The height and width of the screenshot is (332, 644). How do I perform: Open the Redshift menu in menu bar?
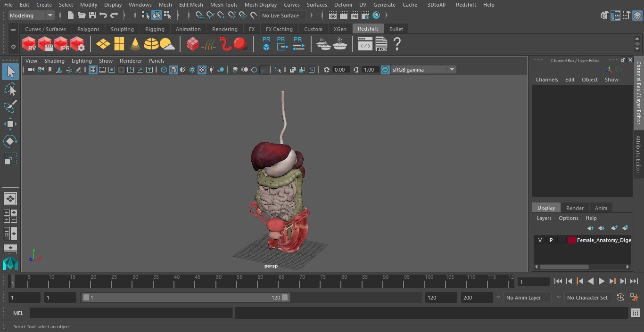[x=466, y=5]
